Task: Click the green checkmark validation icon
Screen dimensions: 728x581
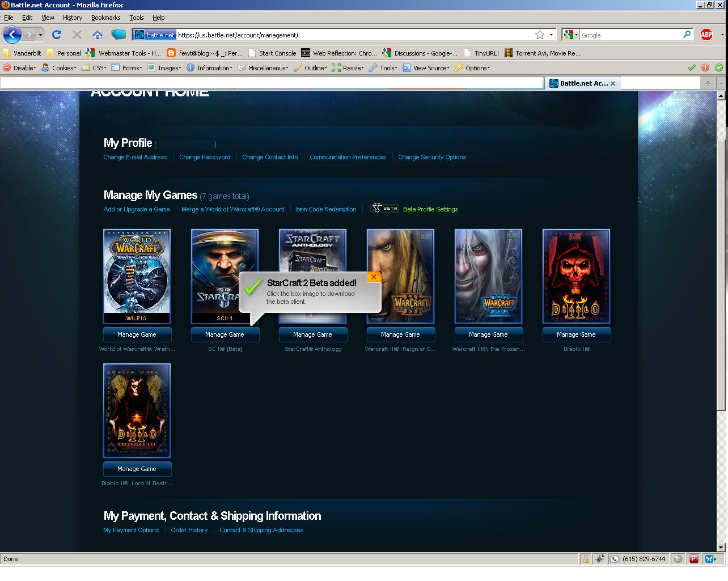Action: point(692,67)
